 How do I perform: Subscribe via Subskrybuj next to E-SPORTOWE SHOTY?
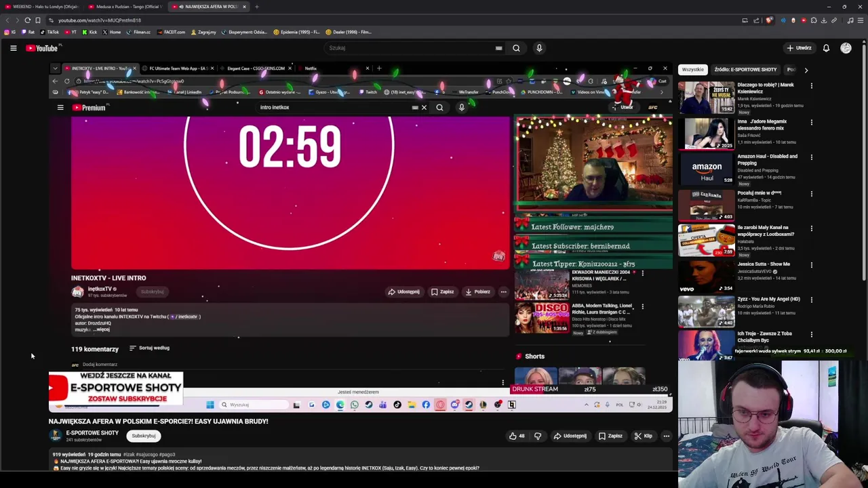144,436
